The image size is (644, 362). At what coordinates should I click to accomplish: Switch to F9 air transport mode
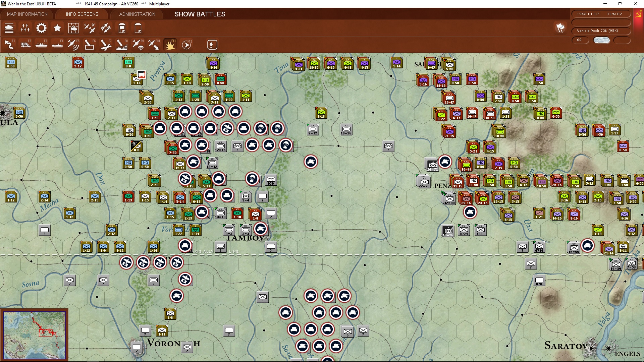pyautogui.click(x=138, y=45)
